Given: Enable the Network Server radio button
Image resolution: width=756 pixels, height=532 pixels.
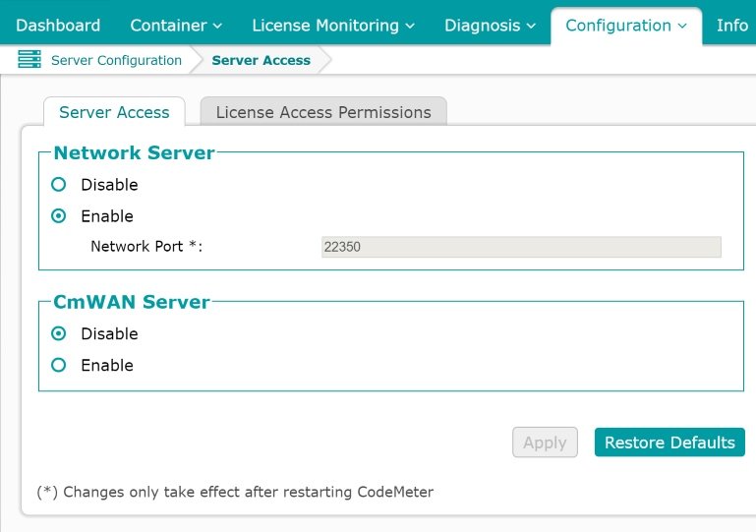Looking at the screenshot, I should point(59,216).
